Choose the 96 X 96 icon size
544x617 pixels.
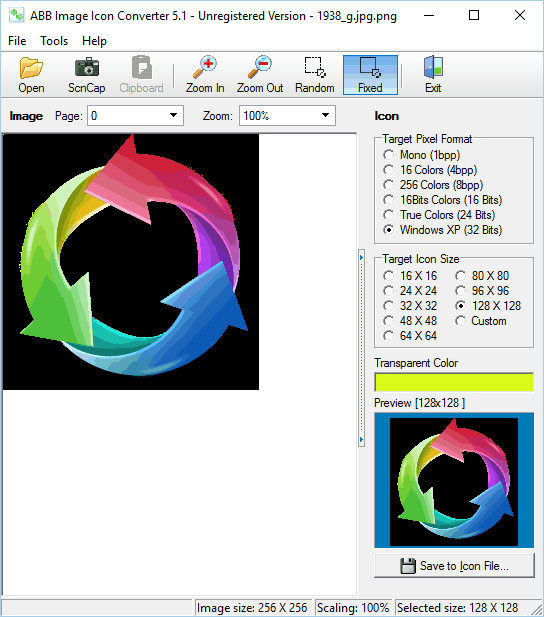coord(482,291)
